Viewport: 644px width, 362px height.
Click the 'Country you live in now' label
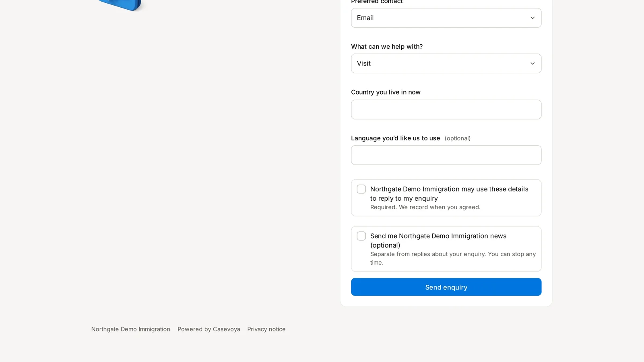point(386,92)
